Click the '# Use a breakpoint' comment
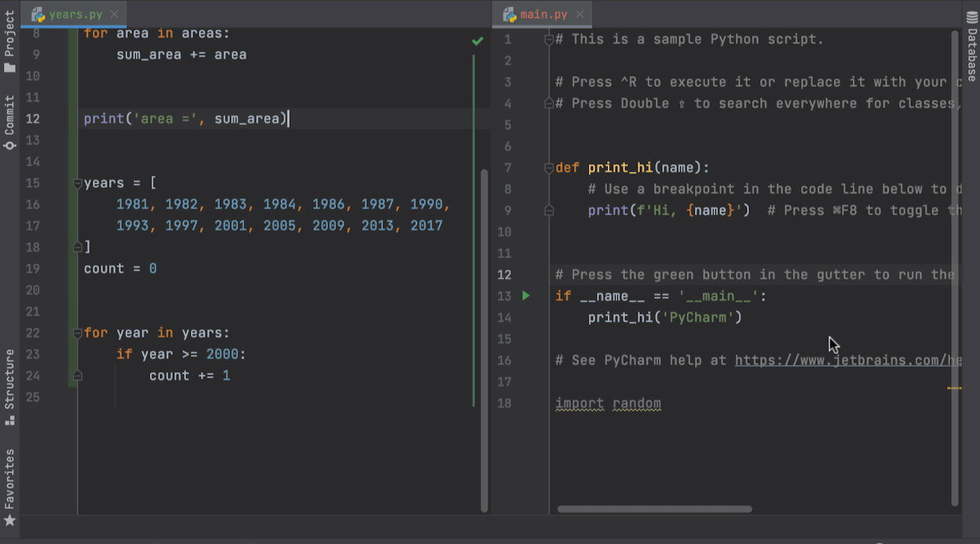The image size is (980, 544). point(774,189)
